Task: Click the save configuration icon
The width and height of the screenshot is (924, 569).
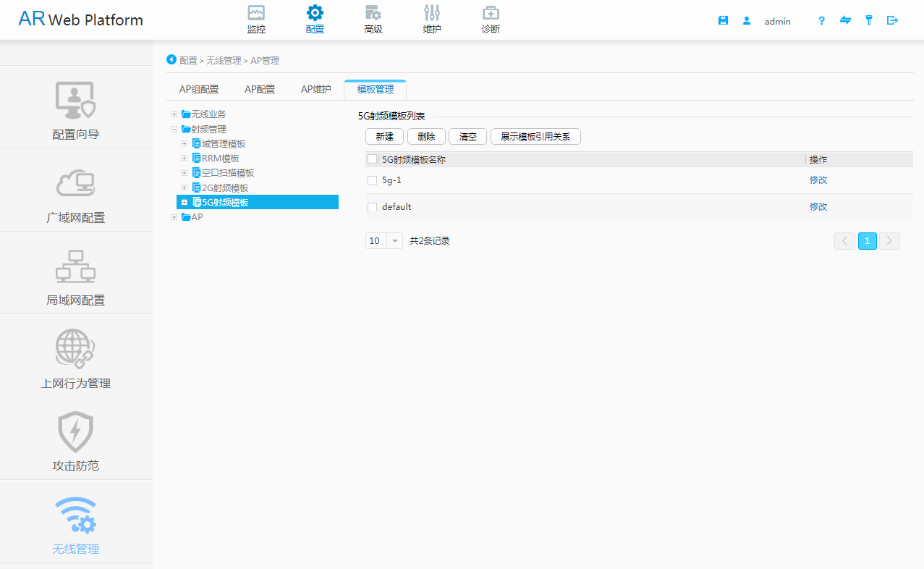Action: [x=723, y=20]
